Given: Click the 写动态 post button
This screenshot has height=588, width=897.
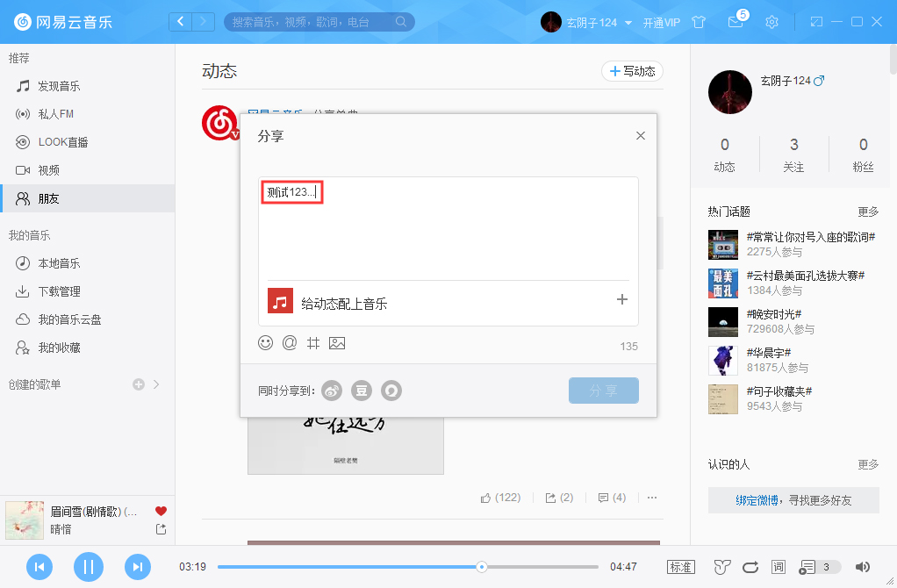Looking at the screenshot, I should (632, 71).
